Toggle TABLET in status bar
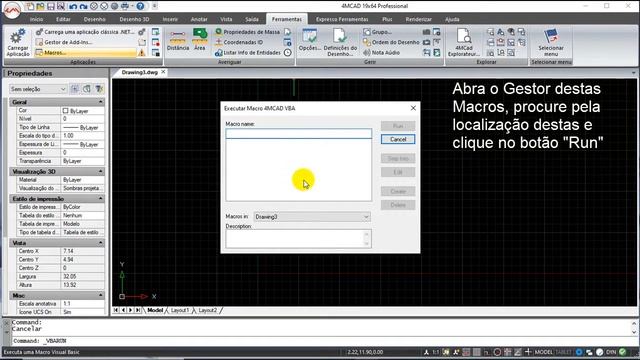This screenshot has width=640, height=360. tap(563, 352)
